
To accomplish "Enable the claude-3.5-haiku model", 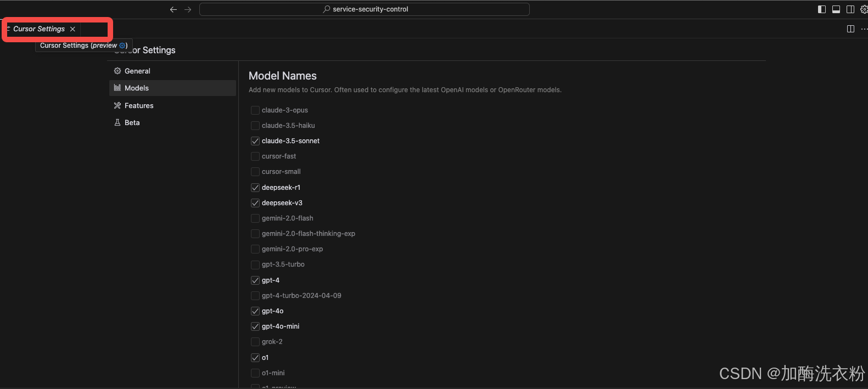I will click(x=255, y=126).
